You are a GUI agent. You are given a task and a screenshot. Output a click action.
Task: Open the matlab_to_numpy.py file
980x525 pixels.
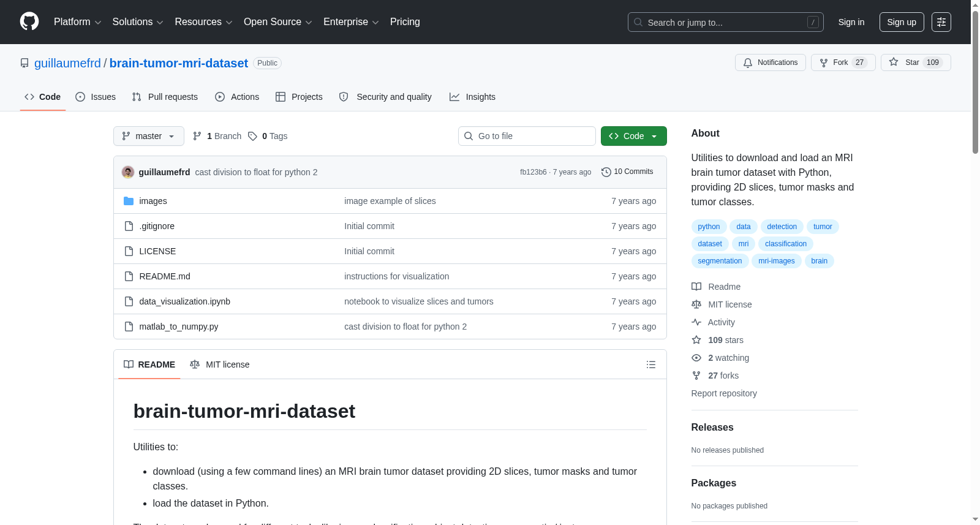click(x=179, y=327)
